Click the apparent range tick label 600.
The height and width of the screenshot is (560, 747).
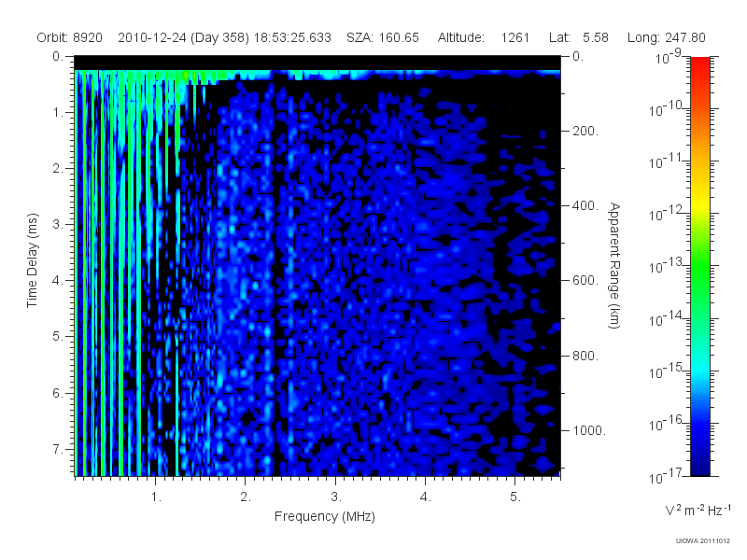click(585, 281)
